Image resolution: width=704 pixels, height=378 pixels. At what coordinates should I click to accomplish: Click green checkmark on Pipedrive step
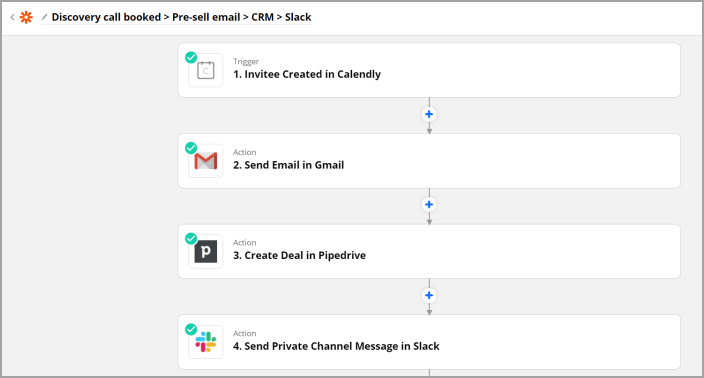[191, 238]
